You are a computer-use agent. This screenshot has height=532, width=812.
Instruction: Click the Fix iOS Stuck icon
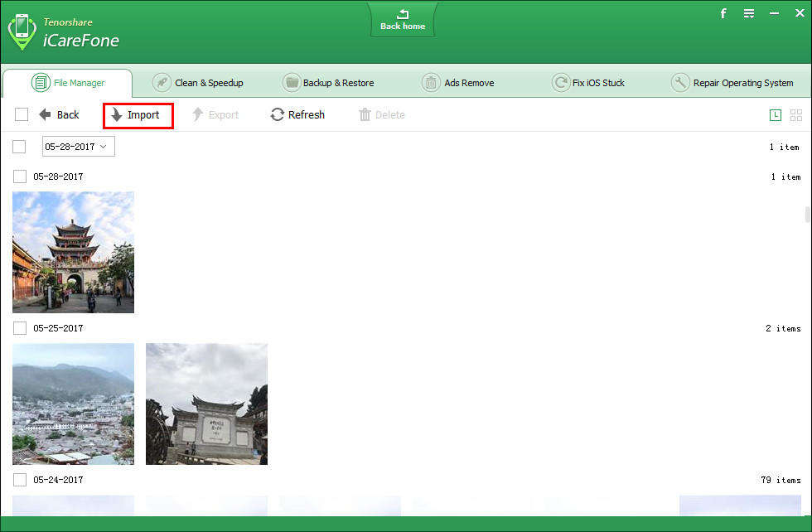pos(561,83)
